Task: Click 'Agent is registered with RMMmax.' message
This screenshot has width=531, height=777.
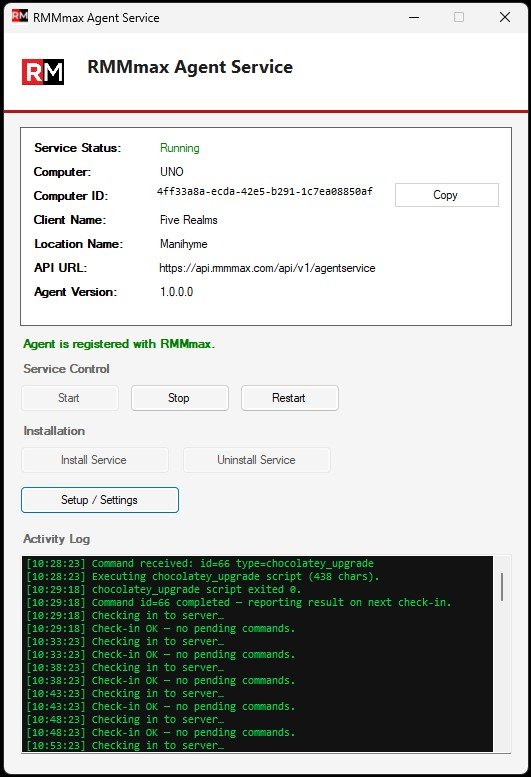Action: click(119, 344)
